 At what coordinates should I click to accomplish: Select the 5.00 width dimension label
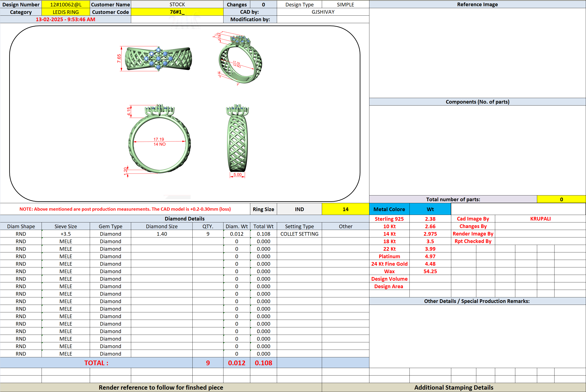pyautogui.click(x=237, y=174)
